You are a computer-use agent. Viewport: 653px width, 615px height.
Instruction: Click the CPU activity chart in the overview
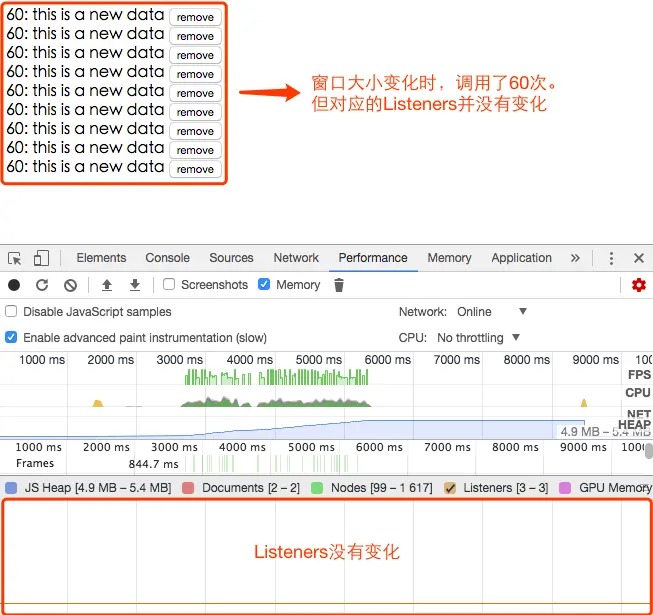pyautogui.click(x=276, y=401)
